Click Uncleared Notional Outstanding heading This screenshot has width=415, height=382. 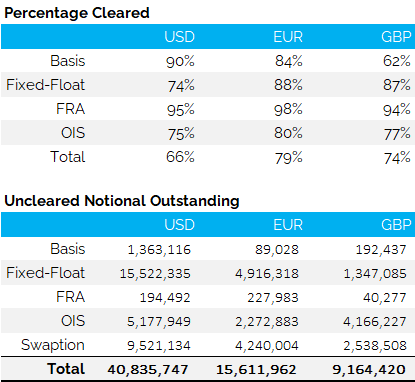pyautogui.click(x=122, y=201)
